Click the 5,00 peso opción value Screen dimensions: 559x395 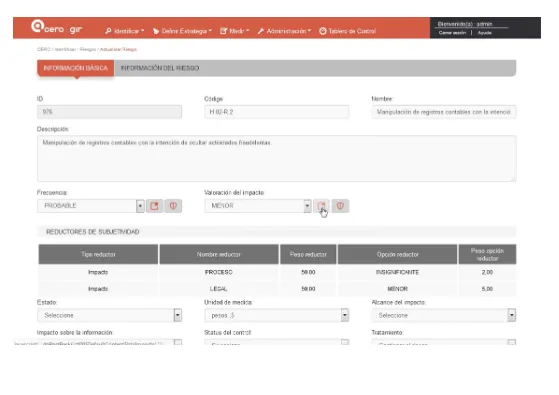[487, 289]
